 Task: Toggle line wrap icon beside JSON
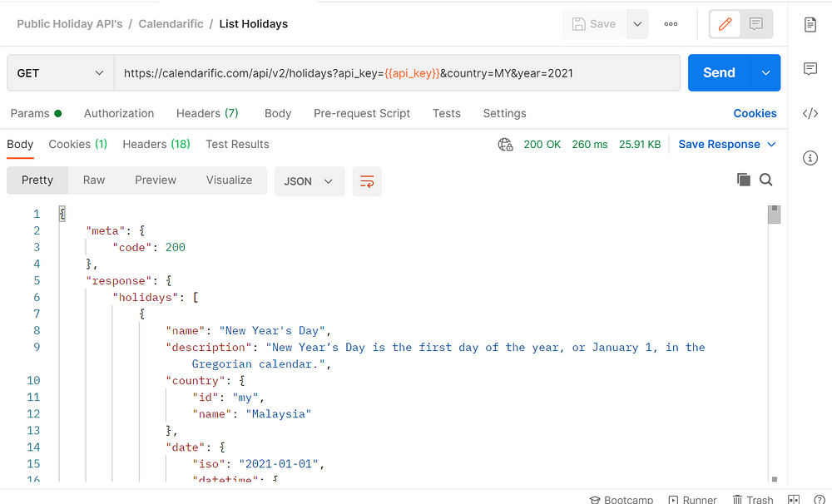(367, 180)
